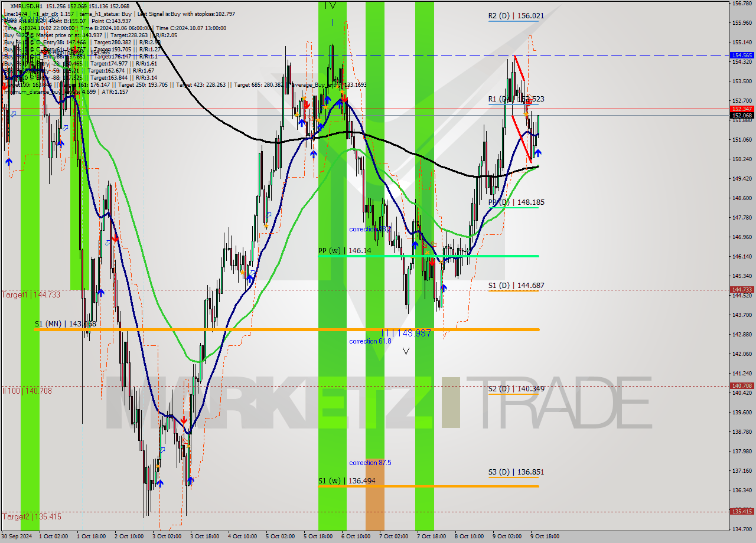Image resolution: width=756 pixels, height=543 pixels.
Task: Click the S2 (D) | 140.349 support label
Action: (x=516, y=389)
